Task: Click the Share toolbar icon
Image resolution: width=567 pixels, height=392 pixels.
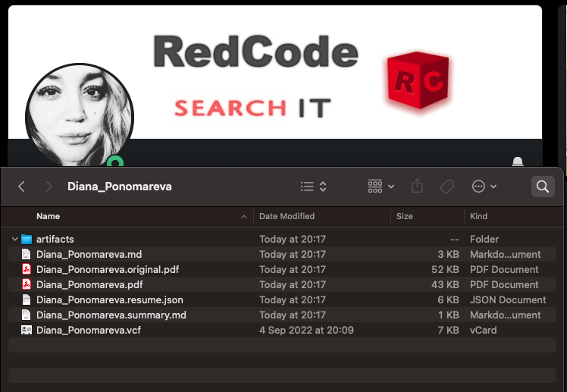Action: [417, 187]
